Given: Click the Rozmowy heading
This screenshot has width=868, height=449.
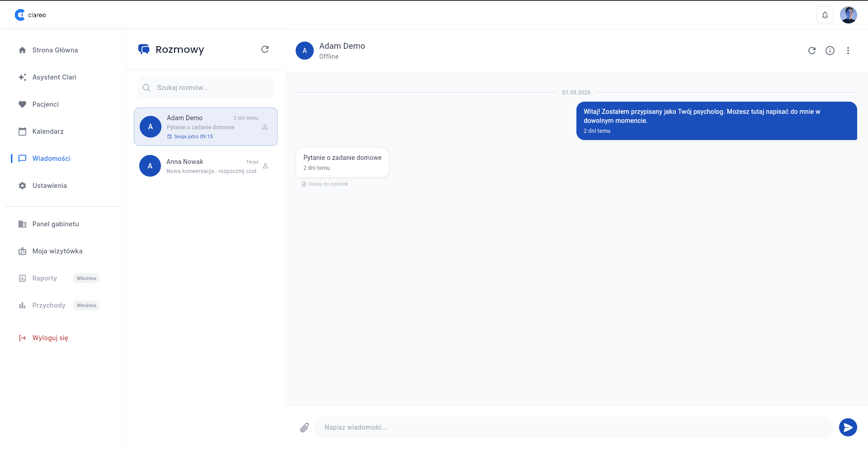Looking at the screenshot, I should point(180,49).
